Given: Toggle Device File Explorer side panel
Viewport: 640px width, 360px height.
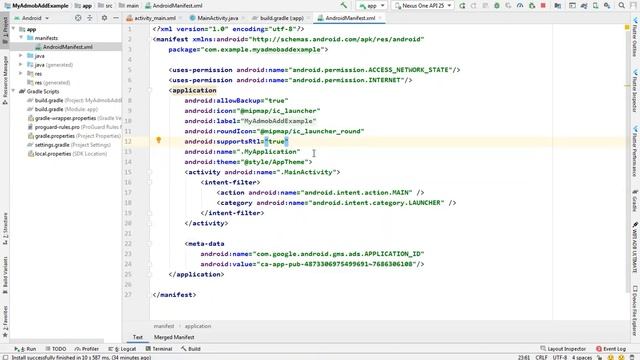Looking at the screenshot, I should (635, 311).
